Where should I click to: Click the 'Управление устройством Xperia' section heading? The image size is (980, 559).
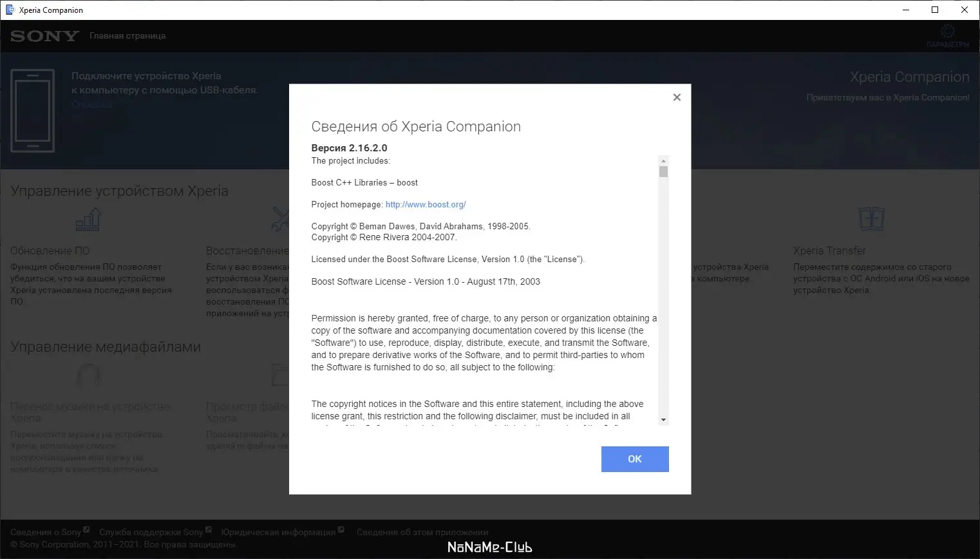[119, 191]
